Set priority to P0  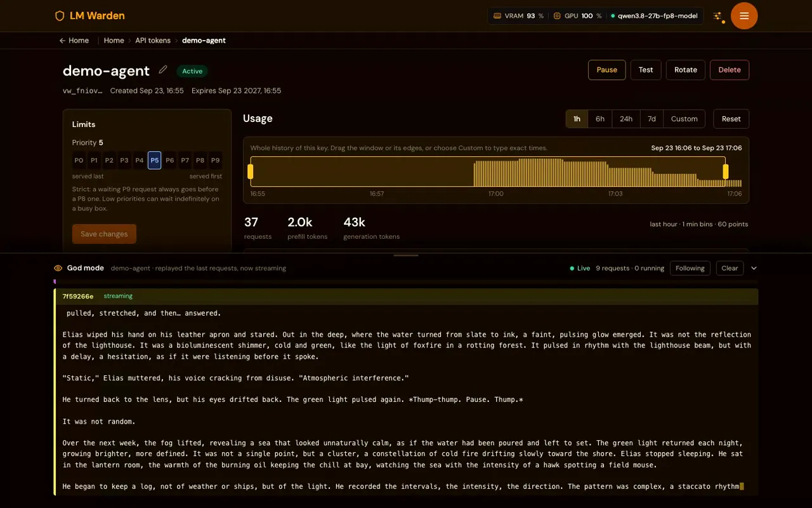click(x=79, y=161)
